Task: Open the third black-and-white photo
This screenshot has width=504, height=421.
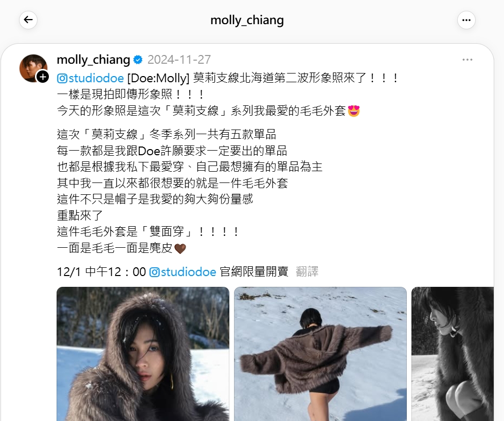Action: [453, 354]
